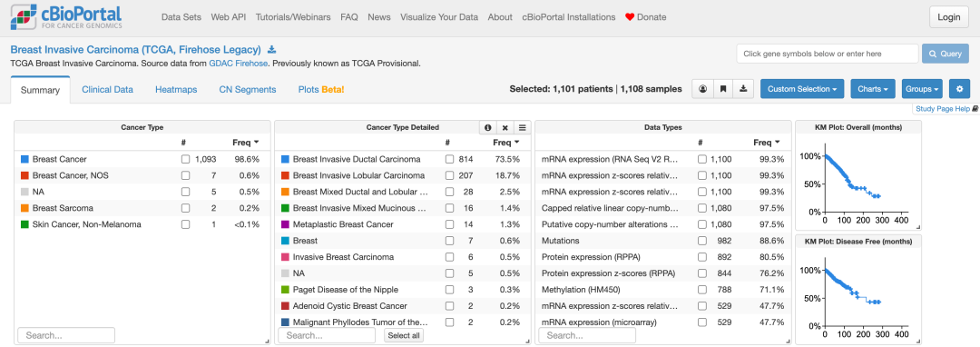Check the Breast Cancer checkbox
The image size is (980, 347).
[x=186, y=160]
